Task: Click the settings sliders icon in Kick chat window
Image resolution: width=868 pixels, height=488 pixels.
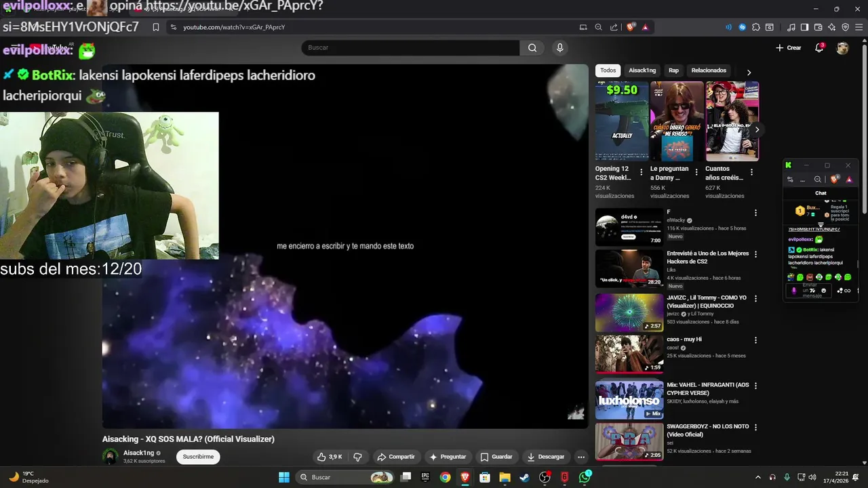Action: [790, 180]
